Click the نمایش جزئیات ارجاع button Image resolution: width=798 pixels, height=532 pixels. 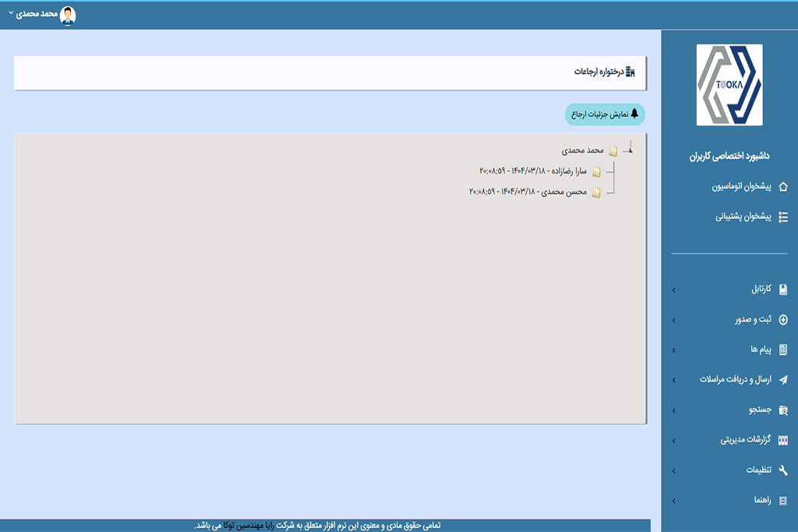605,115
